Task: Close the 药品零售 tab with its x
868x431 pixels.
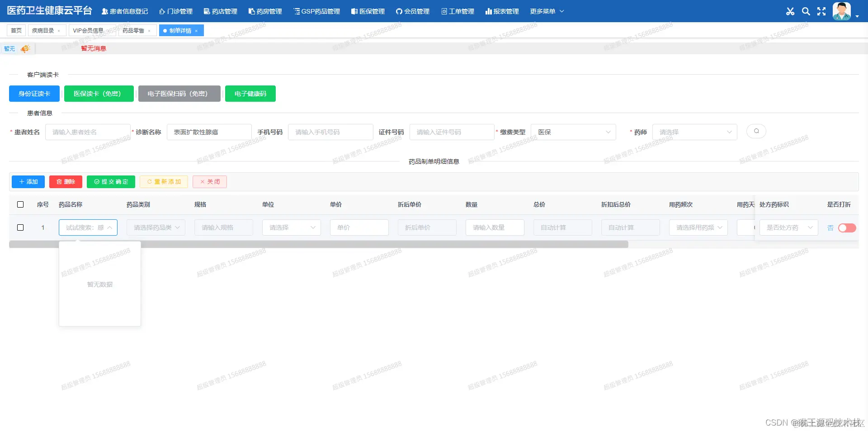Action: click(x=149, y=31)
